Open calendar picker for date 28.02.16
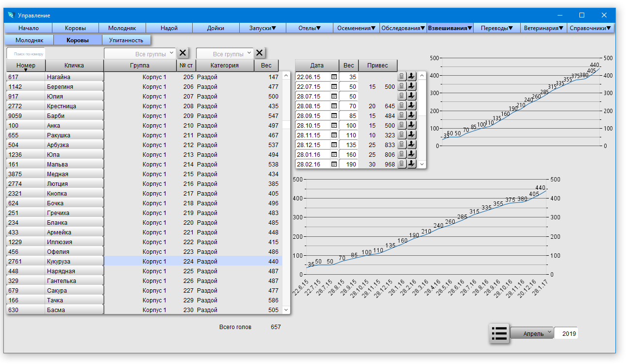This screenshot has width=626, height=364. coord(334,164)
